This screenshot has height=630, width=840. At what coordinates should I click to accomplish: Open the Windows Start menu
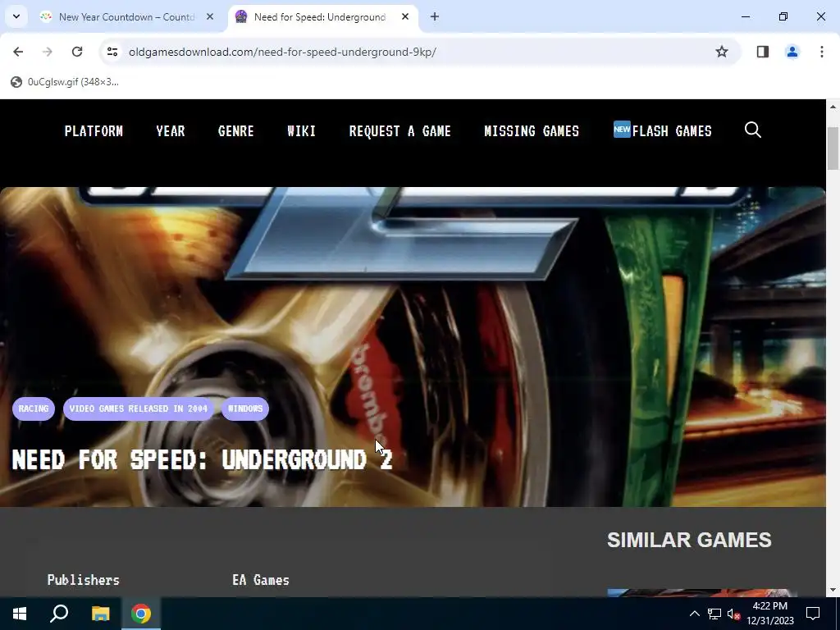[x=20, y=614]
